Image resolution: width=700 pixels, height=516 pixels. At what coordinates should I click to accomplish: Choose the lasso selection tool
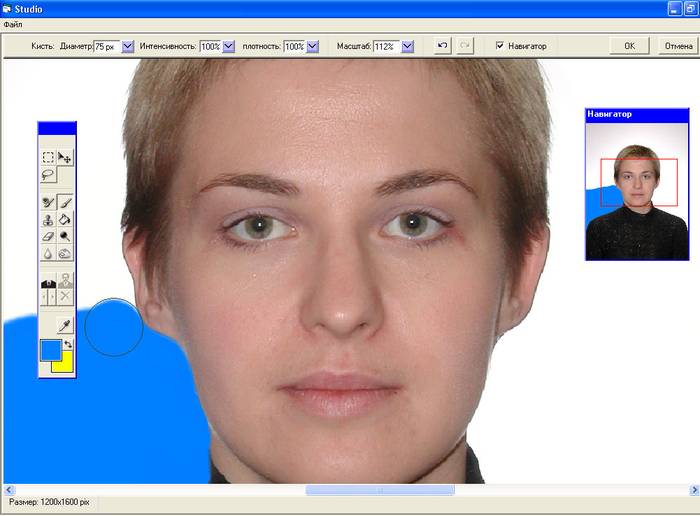coord(48,174)
